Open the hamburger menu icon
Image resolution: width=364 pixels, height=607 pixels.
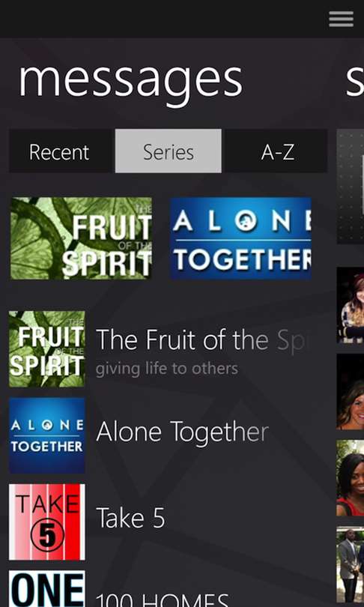(x=342, y=19)
